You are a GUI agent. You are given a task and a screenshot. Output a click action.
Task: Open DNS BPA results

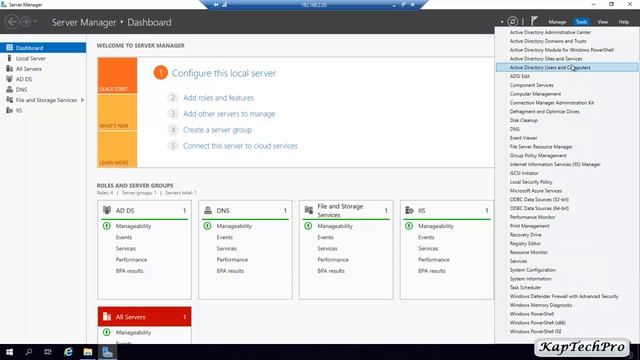coord(230,271)
